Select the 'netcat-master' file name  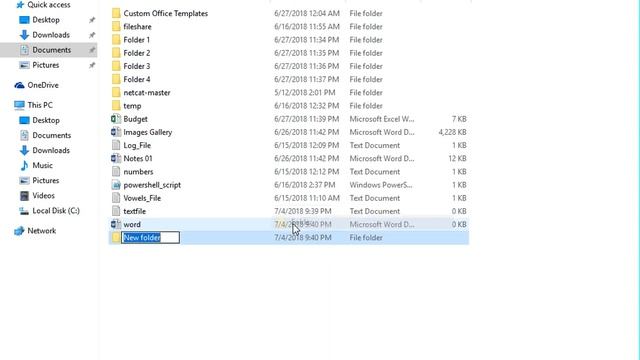pyautogui.click(x=147, y=93)
